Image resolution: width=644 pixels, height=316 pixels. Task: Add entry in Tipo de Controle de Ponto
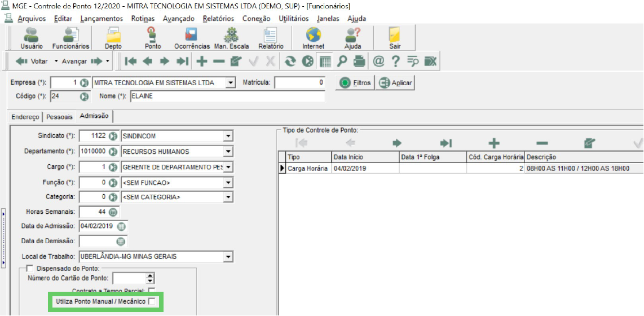[493, 143]
